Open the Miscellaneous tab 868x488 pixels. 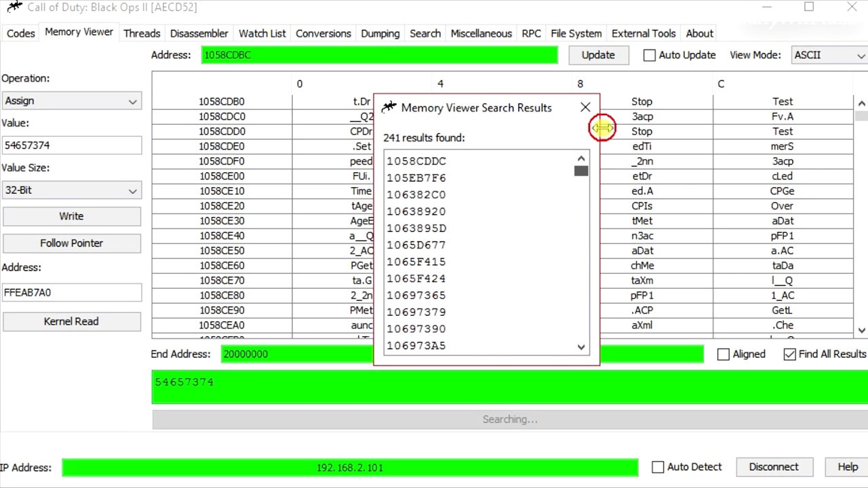(481, 33)
